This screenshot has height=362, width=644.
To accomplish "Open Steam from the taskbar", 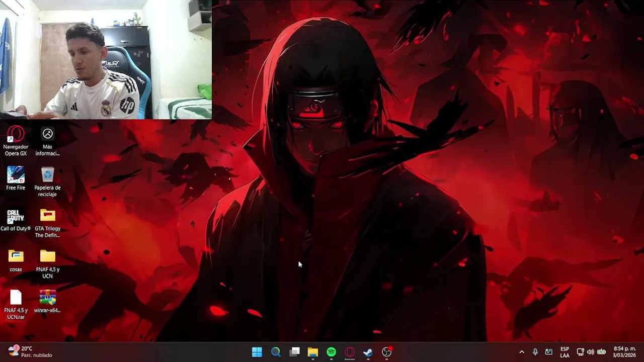I will tap(368, 352).
